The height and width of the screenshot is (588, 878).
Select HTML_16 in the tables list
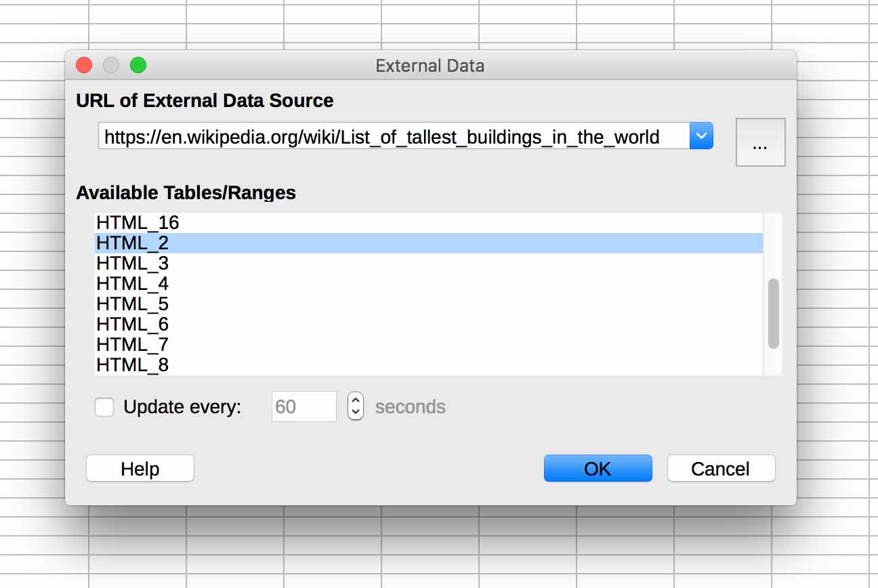(429, 223)
